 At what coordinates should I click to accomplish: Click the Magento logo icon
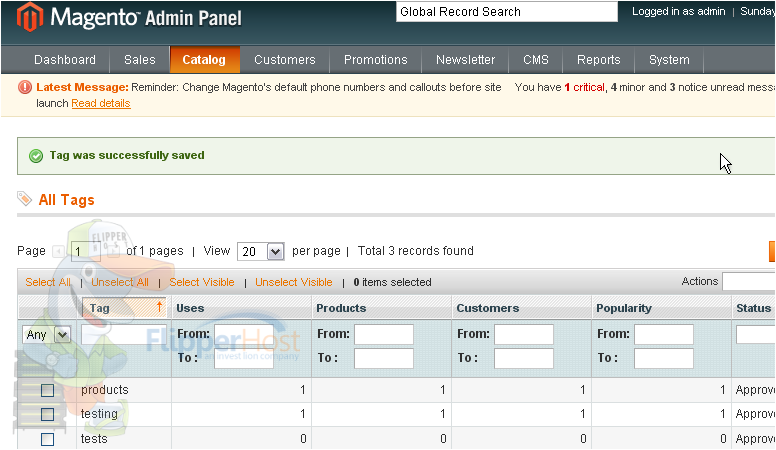[x=29, y=17]
